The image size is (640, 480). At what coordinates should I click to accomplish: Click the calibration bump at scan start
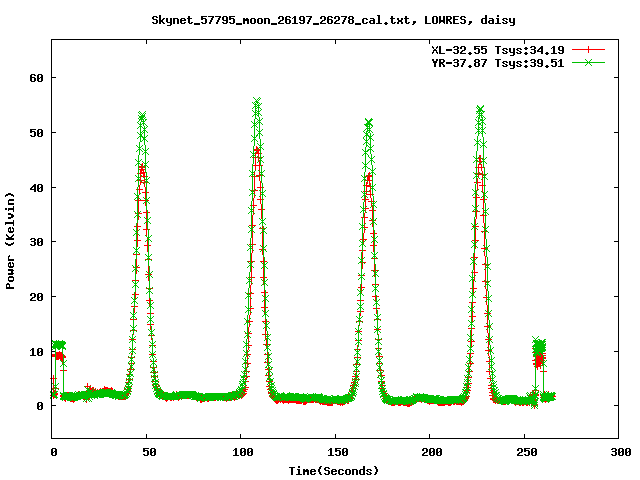58,347
